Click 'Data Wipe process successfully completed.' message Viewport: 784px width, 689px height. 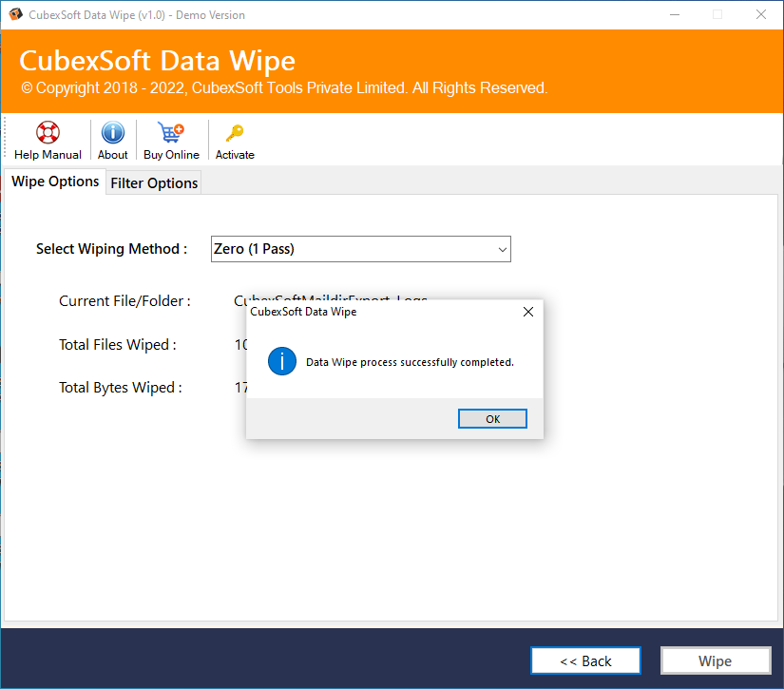tap(410, 362)
